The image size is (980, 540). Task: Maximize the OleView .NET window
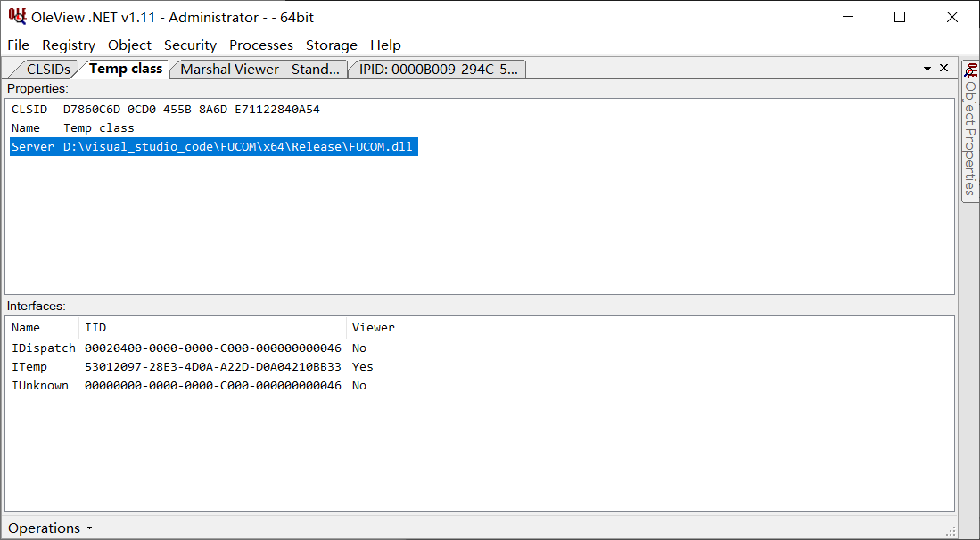(900, 17)
